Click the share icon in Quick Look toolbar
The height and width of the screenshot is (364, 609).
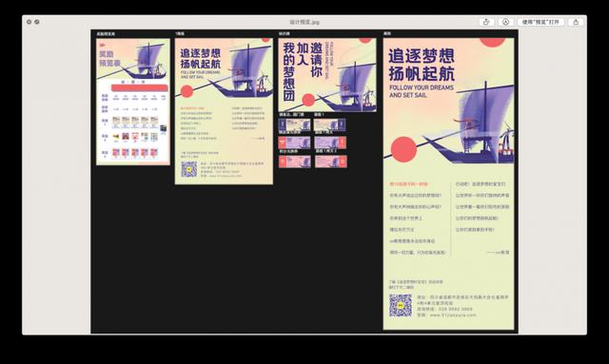pyautogui.click(x=576, y=22)
